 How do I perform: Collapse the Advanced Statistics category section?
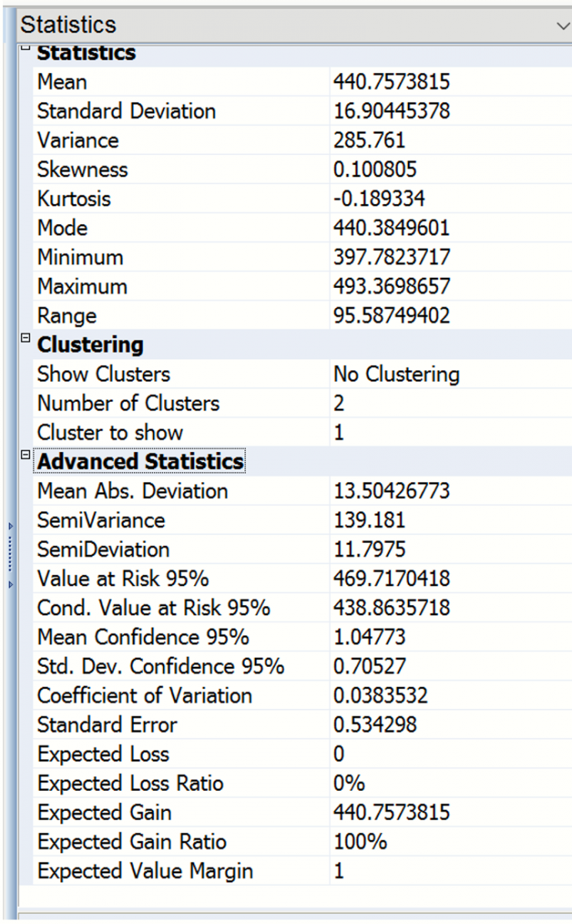[25, 456]
